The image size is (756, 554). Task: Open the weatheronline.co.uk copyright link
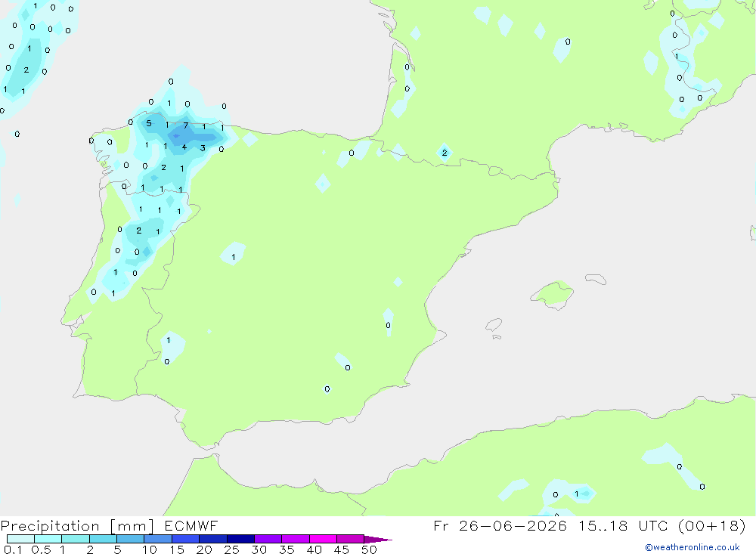tap(692, 547)
